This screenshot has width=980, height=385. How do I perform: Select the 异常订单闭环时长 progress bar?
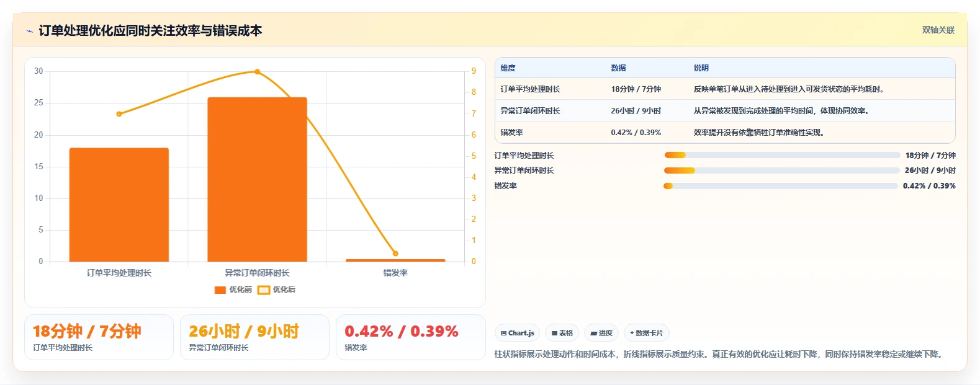coord(782,170)
